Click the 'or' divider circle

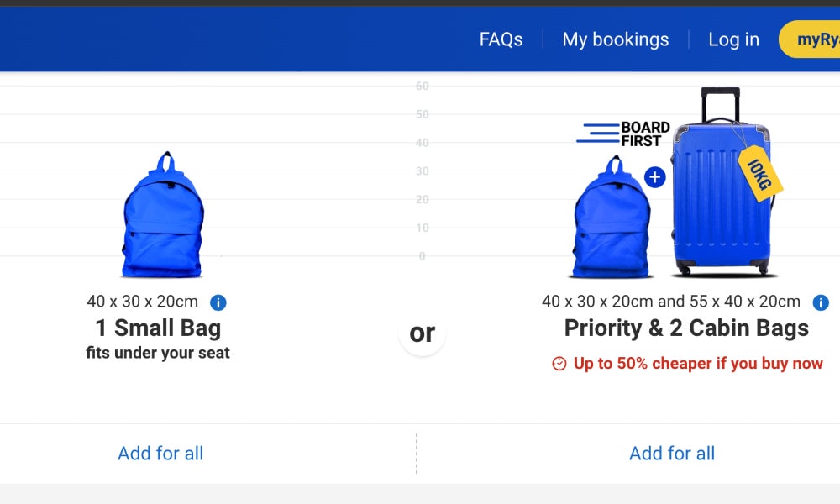click(x=423, y=333)
